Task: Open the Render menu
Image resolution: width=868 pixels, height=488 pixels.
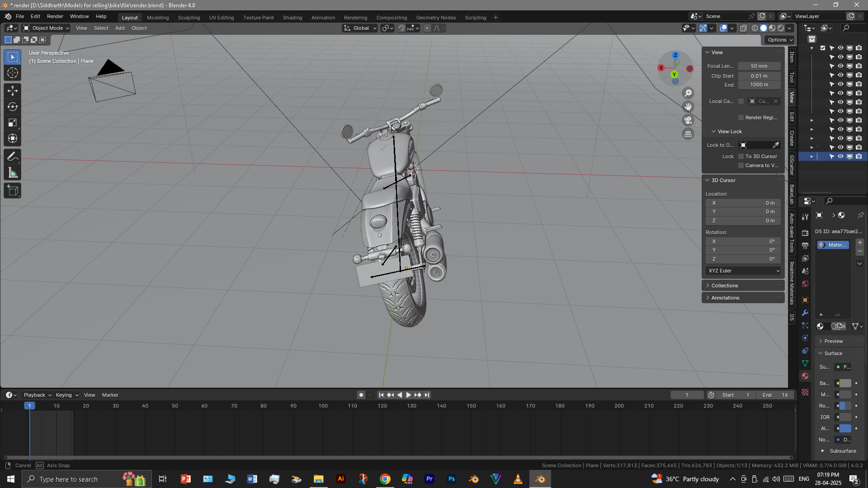Action: [55, 16]
